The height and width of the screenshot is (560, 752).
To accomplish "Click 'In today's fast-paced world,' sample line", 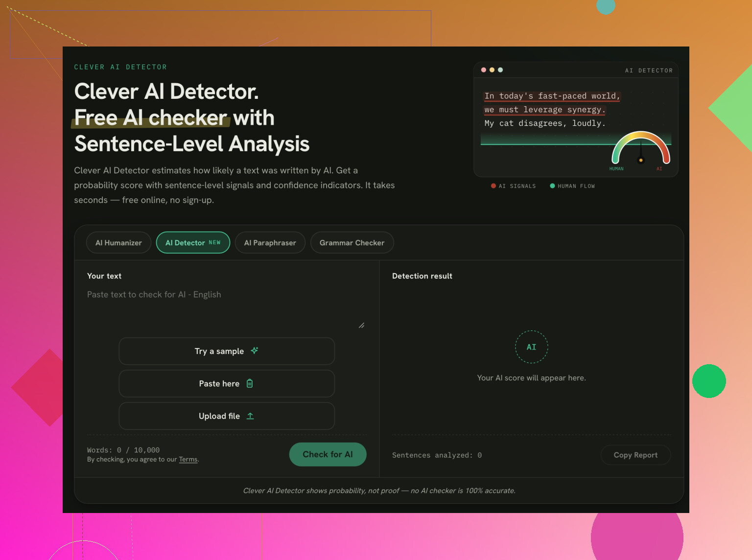I will [552, 96].
